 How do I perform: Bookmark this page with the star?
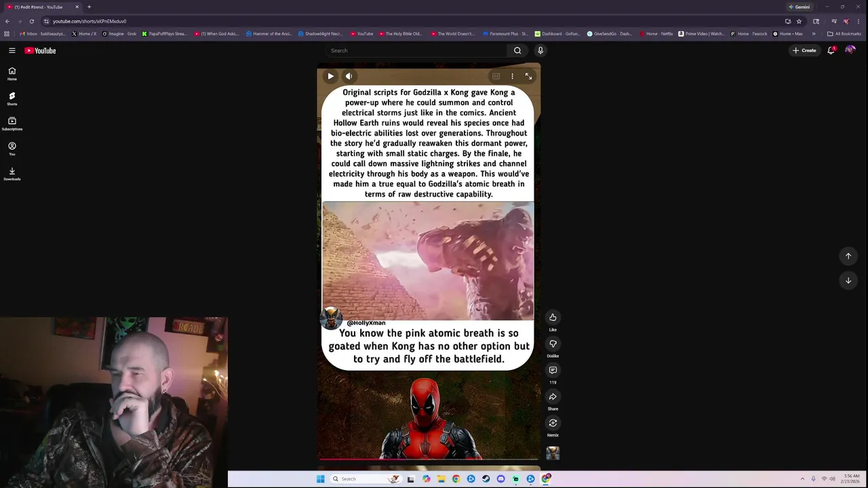799,21
